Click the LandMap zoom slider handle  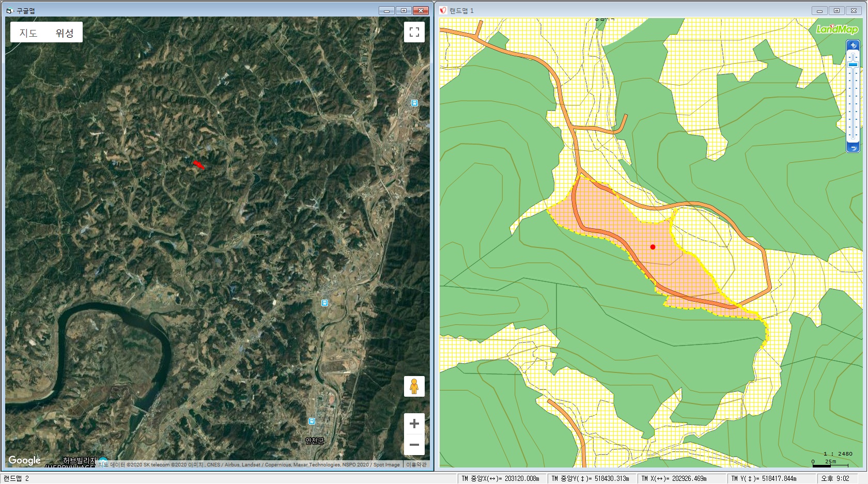pyautogui.click(x=853, y=65)
